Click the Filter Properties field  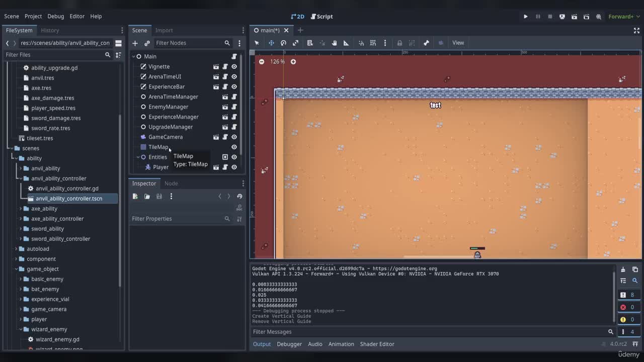182,219
